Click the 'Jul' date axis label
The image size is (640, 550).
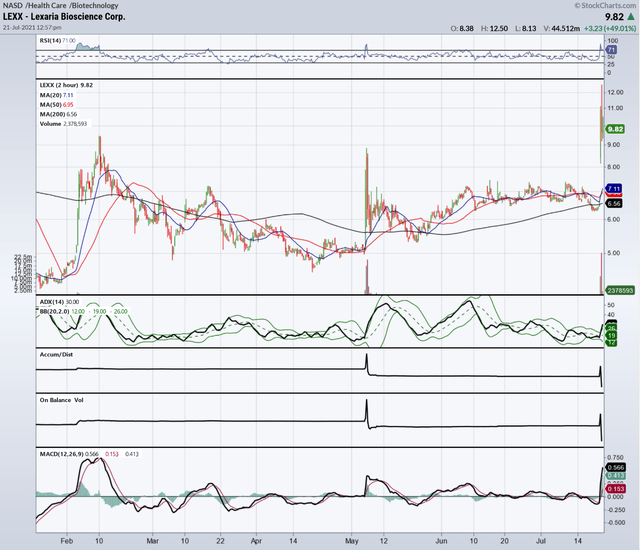tap(541, 541)
